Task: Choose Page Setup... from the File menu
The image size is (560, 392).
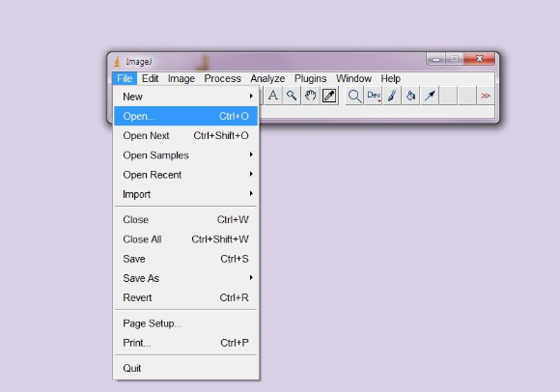Action: click(x=185, y=323)
